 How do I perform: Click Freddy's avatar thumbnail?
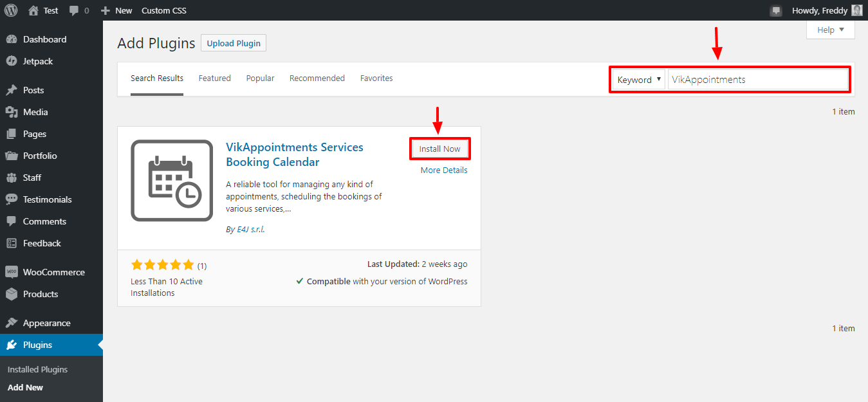coord(856,10)
